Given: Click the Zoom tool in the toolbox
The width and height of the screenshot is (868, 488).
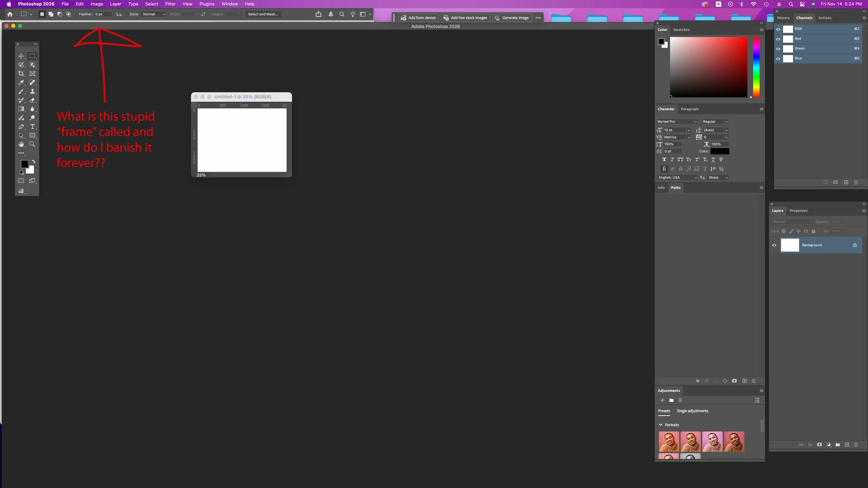Looking at the screenshot, I should click(32, 144).
